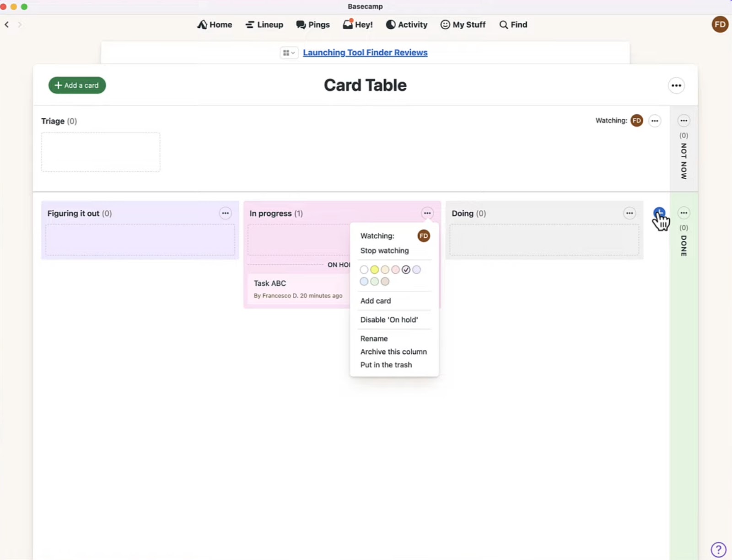The image size is (732, 560).
Task: Open Pings chat
Action: click(313, 25)
